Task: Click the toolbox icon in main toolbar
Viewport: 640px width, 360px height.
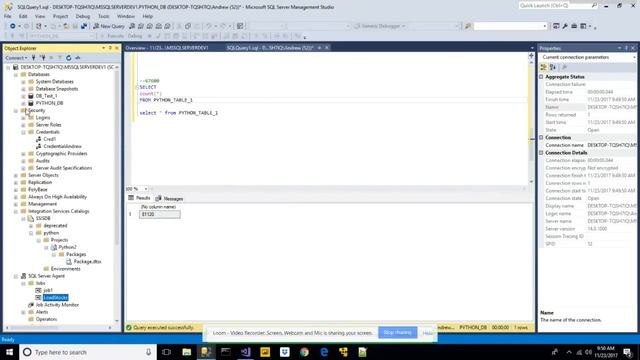Action: (574, 26)
